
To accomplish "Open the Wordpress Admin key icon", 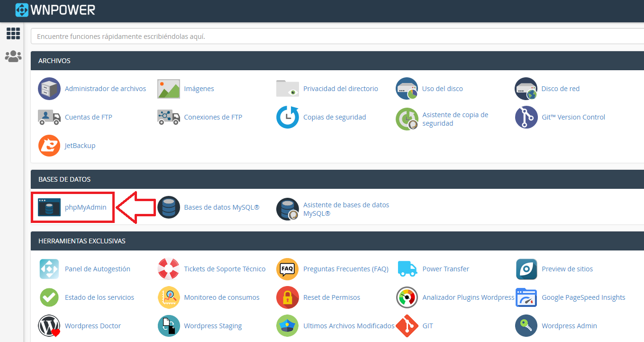I will [526, 326].
